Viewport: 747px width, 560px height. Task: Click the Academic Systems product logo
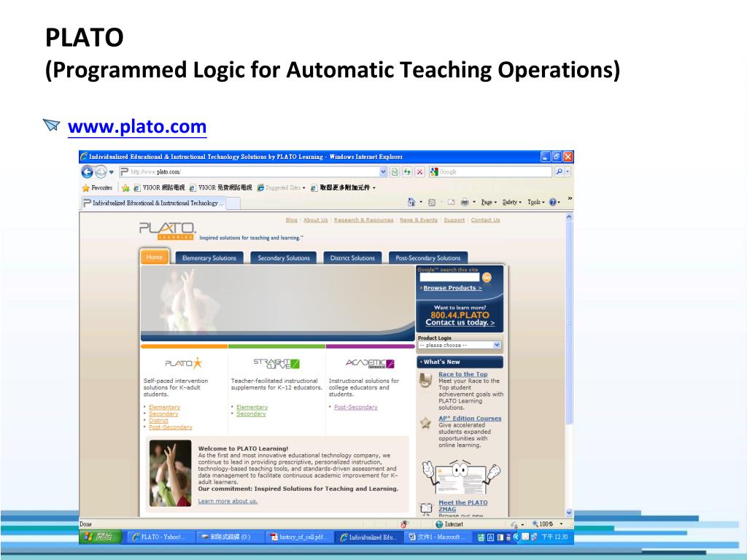(370, 363)
